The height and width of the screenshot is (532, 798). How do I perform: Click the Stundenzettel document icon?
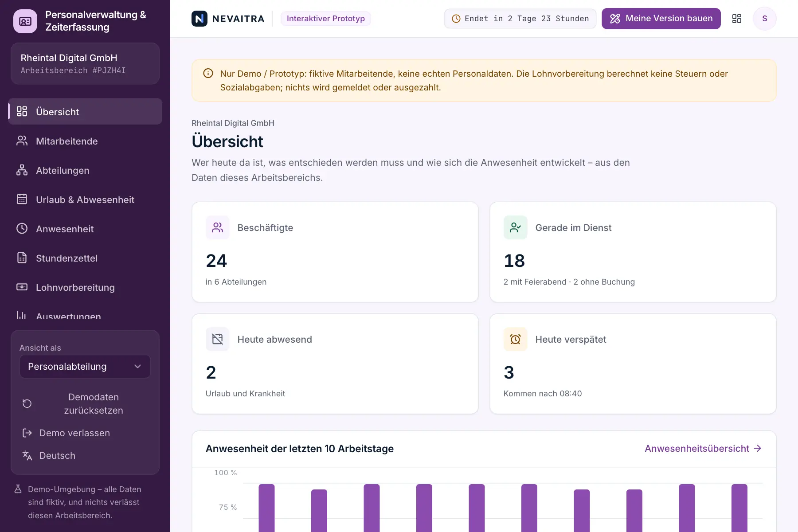pos(22,258)
